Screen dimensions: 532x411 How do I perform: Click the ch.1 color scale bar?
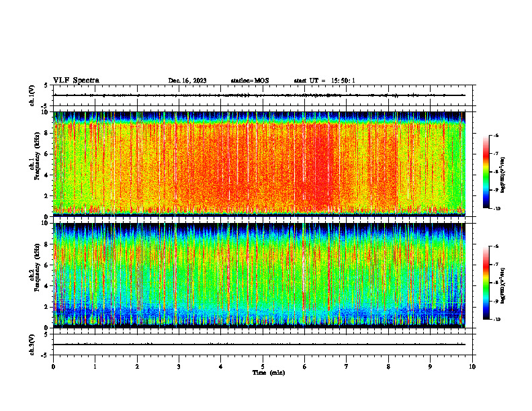point(486,172)
